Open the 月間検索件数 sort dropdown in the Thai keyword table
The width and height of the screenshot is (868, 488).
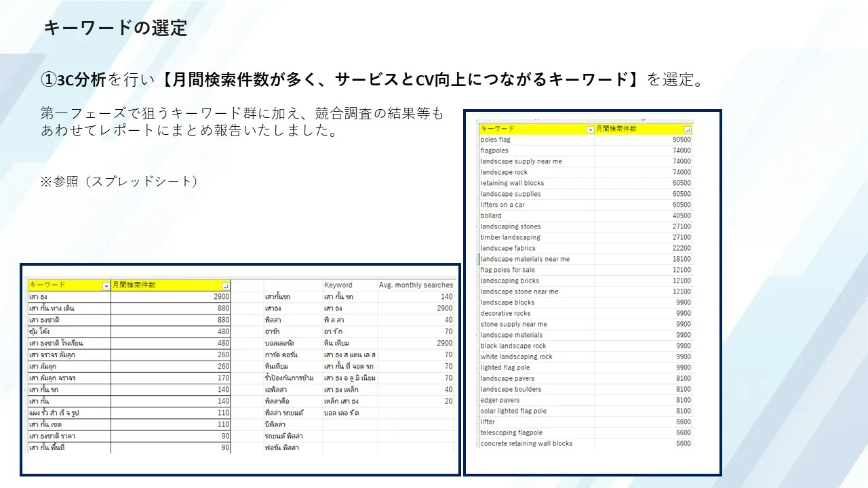[x=226, y=286]
